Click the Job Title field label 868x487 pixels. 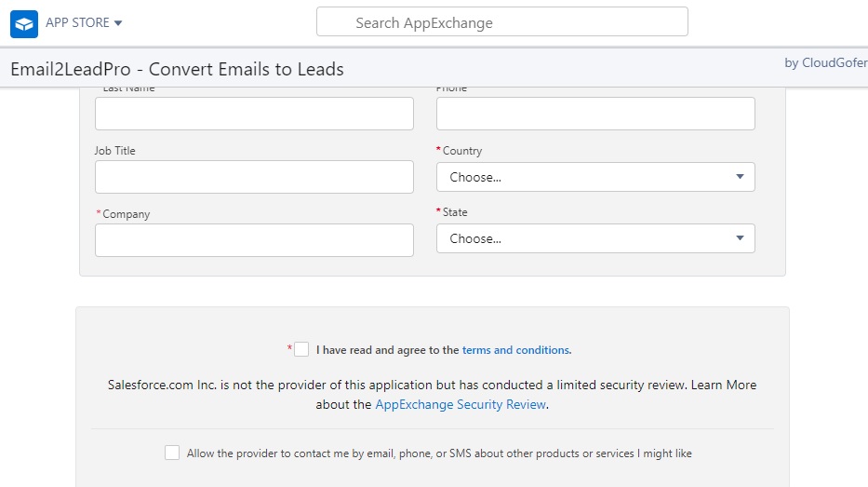point(114,151)
